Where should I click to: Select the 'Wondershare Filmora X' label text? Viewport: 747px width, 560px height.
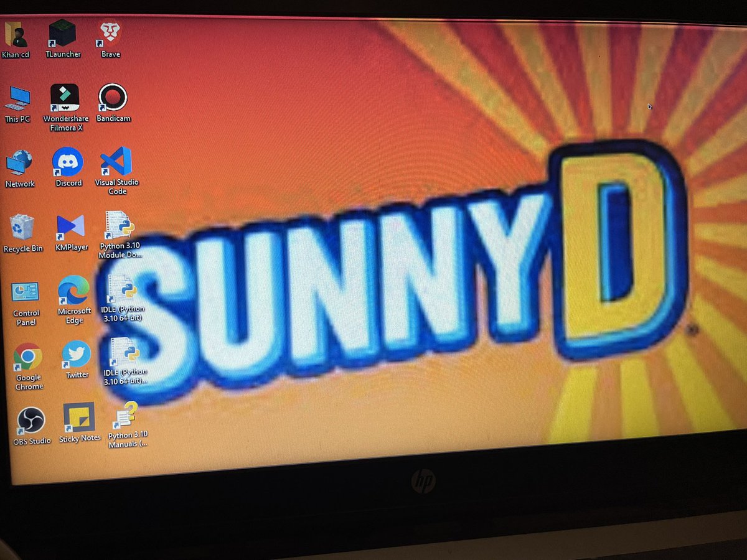tap(66, 123)
